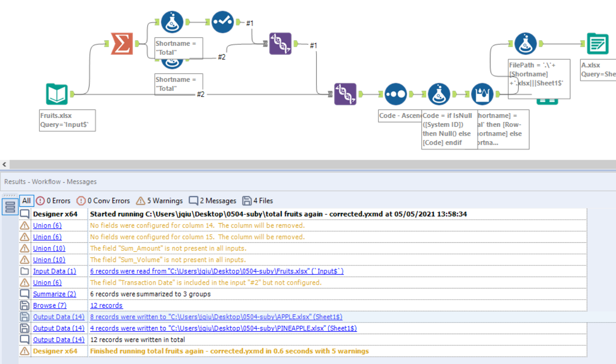Open the IsNull Formula tool
The width and height of the screenshot is (616, 364).
438,94
